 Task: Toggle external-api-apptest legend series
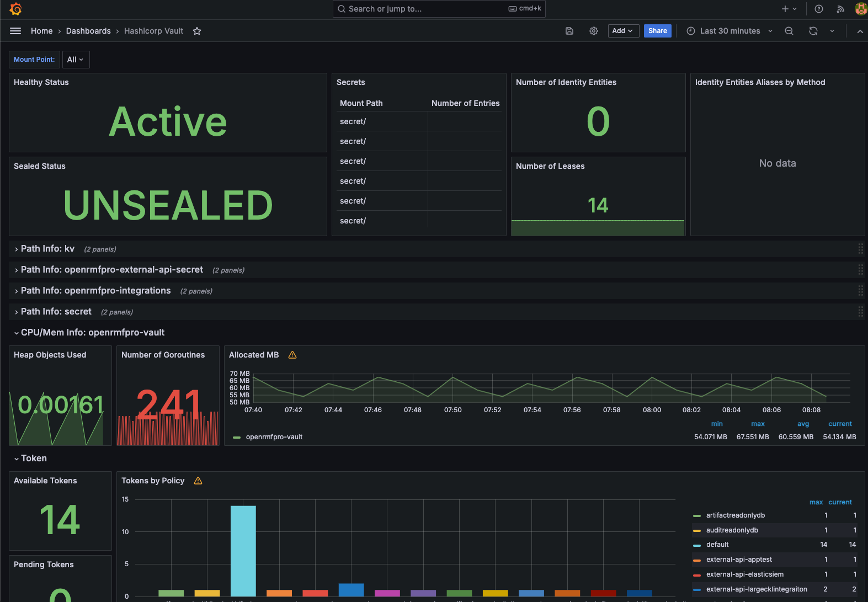pos(739,560)
